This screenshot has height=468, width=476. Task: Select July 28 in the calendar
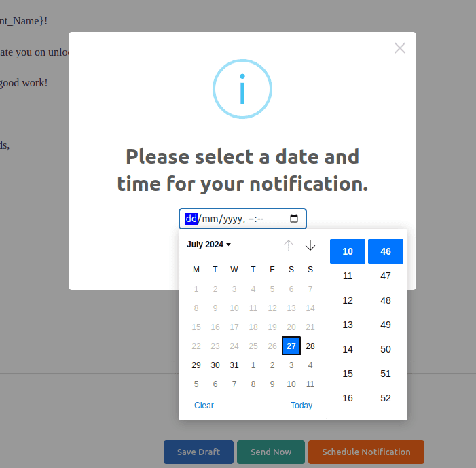(310, 346)
